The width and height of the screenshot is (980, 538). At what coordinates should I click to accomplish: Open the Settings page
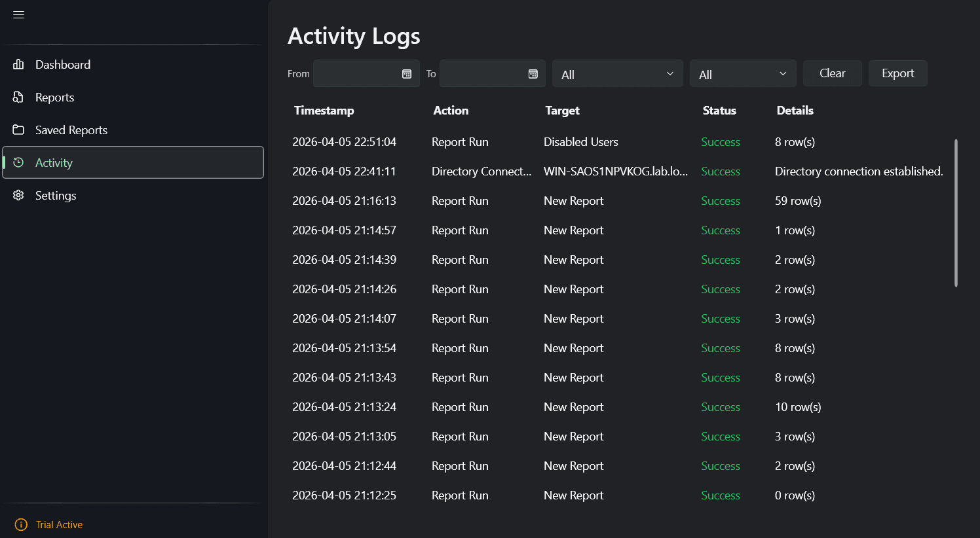[x=133, y=195]
